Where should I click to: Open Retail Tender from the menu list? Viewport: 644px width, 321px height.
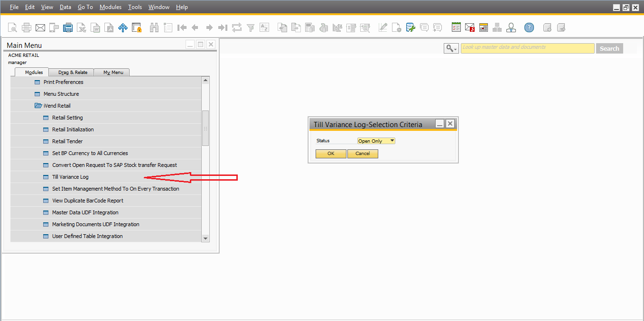67,141
